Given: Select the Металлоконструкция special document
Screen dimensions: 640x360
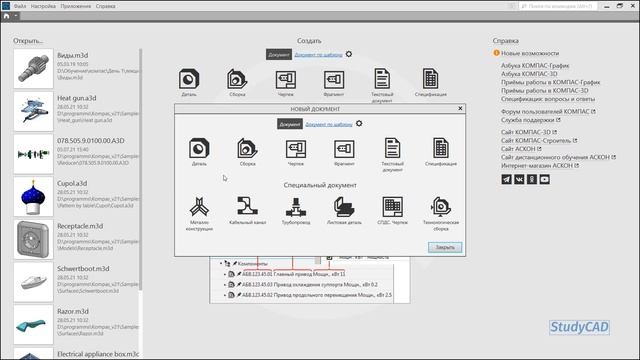Looking at the screenshot, I should [x=199, y=213].
